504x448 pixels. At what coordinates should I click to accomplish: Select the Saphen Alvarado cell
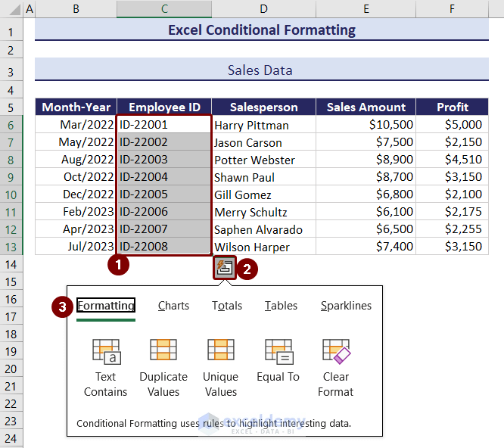(x=264, y=229)
